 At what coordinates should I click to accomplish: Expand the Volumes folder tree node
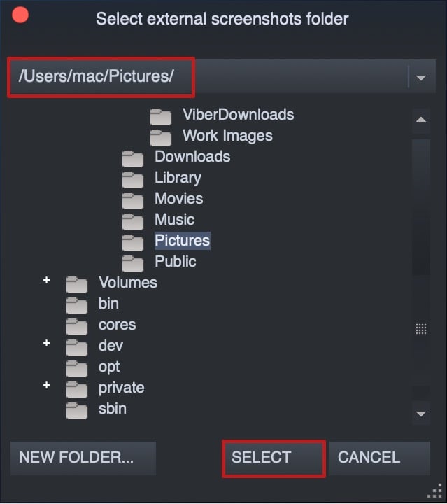click(x=47, y=280)
